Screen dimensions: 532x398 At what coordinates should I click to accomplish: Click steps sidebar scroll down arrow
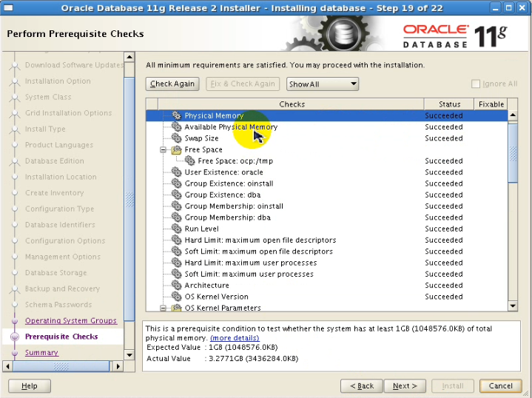[129, 355]
